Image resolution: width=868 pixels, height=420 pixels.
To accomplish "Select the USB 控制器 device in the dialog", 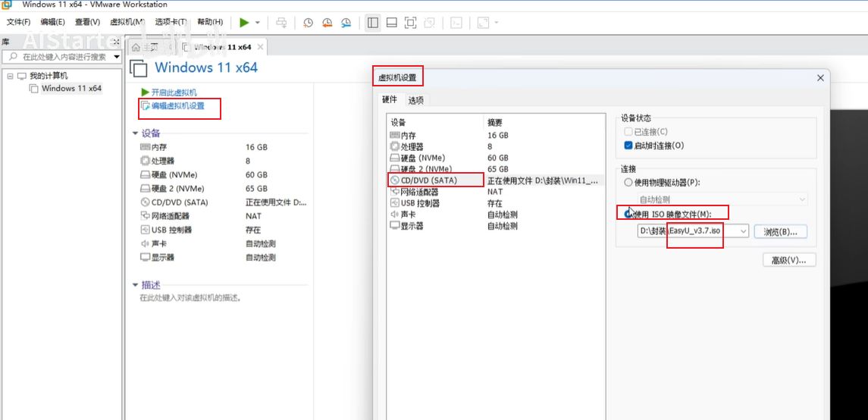I will coord(420,203).
